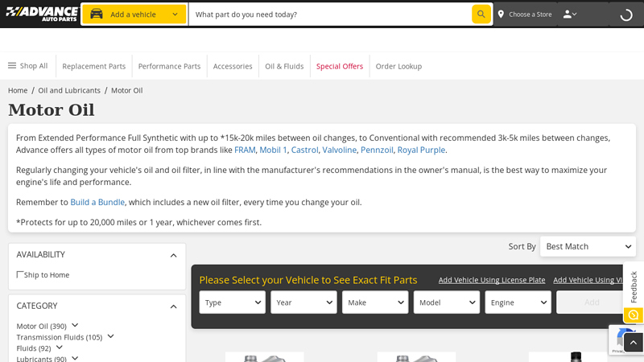Click the store location pin icon
Viewport: 644px width, 362px height.
pos(501,14)
